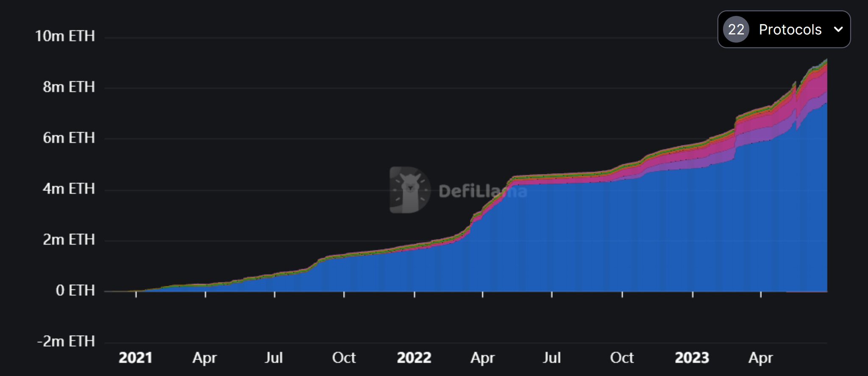This screenshot has width=868, height=376.
Task: Click the Apr label following 2023
Action: [x=761, y=358]
